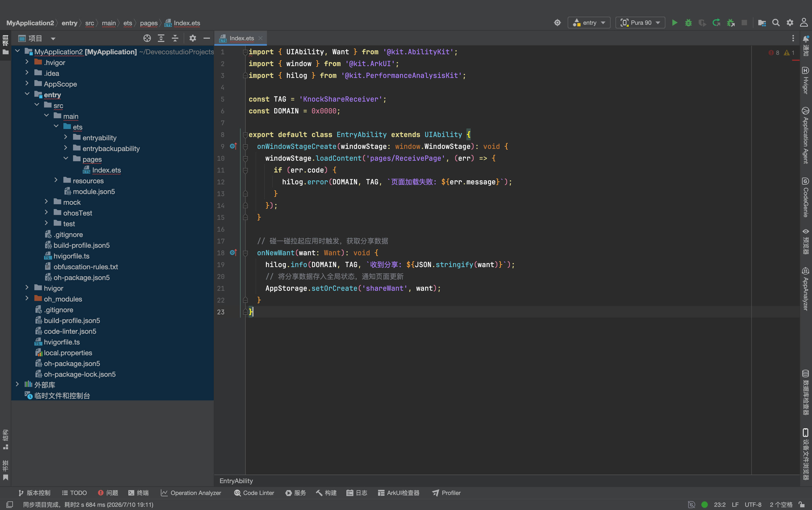The height and width of the screenshot is (510, 812).
Task: Toggle the code fold marker at line 10
Action: pyautogui.click(x=245, y=158)
